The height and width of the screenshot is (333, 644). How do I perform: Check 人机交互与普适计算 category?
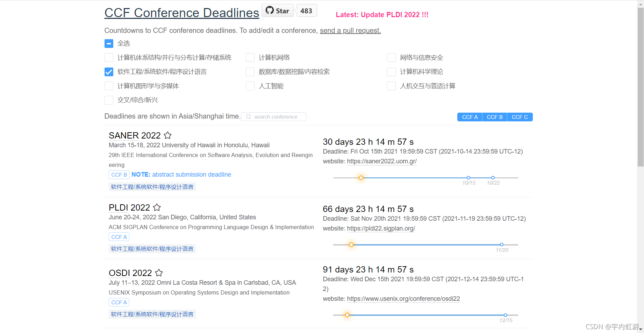coord(391,86)
